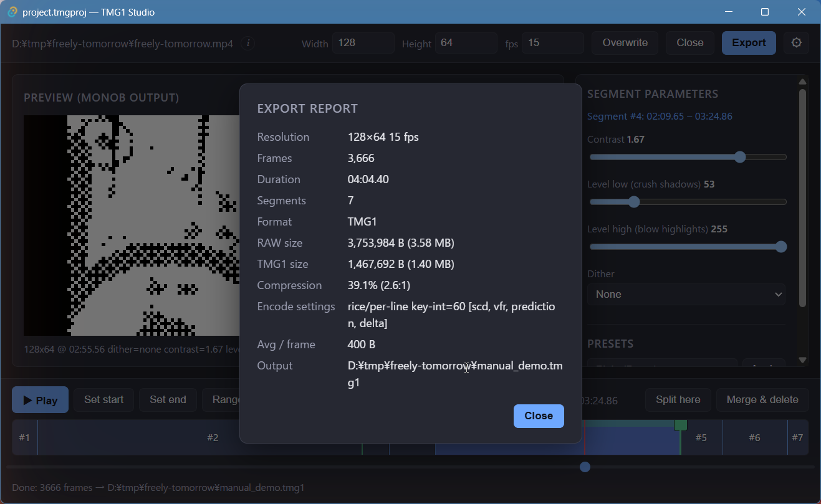Click the playhead scrubber knob below timeline
The width and height of the screenshot is (821, 504).
[585, 467]
